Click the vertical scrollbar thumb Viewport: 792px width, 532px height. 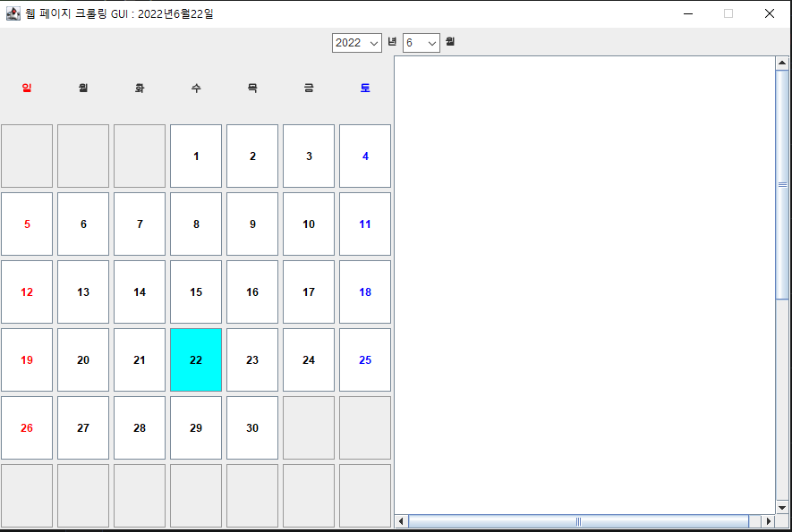click(782, 185)
